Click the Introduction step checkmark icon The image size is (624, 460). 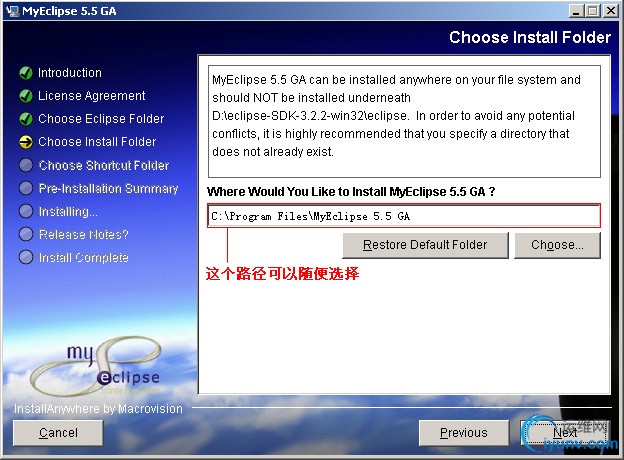26,73
